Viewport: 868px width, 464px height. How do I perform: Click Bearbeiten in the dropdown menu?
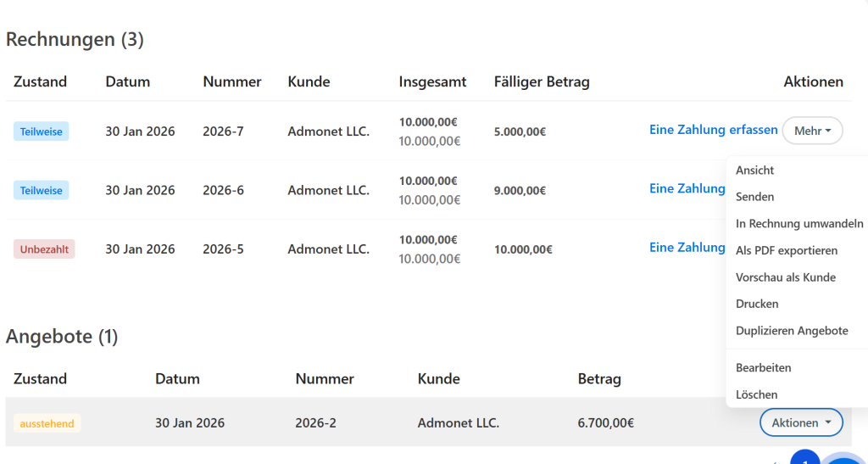[763, 368]
